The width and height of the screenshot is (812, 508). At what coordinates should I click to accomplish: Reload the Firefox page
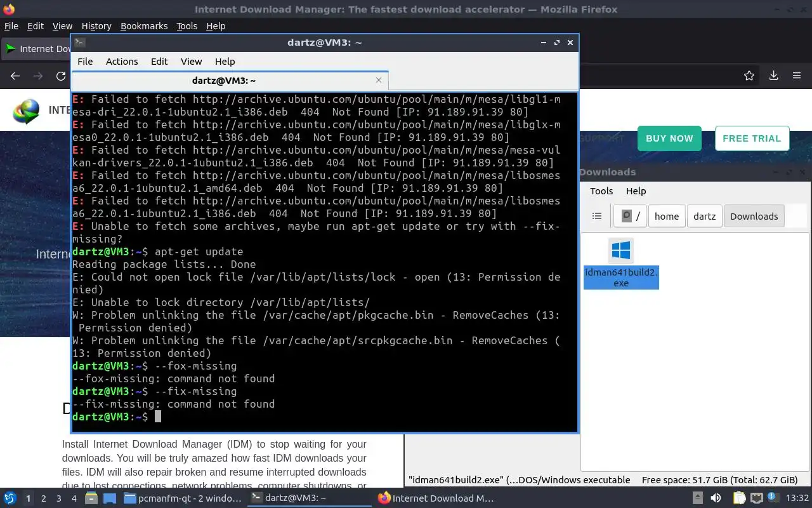61,76
